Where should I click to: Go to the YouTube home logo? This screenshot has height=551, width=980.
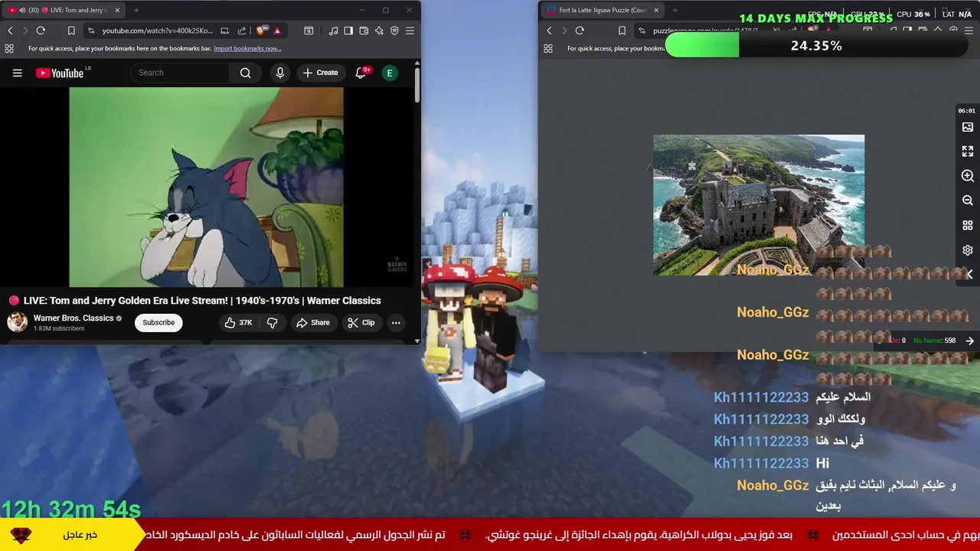point(60,73)
